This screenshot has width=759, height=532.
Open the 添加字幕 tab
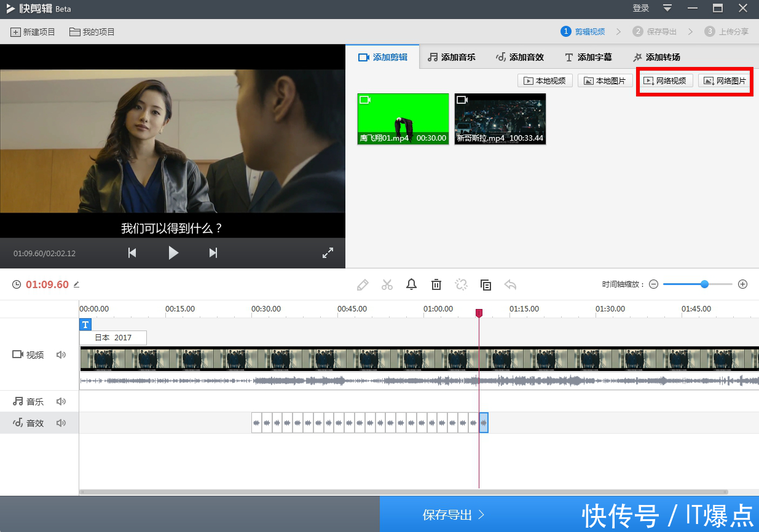588,57
